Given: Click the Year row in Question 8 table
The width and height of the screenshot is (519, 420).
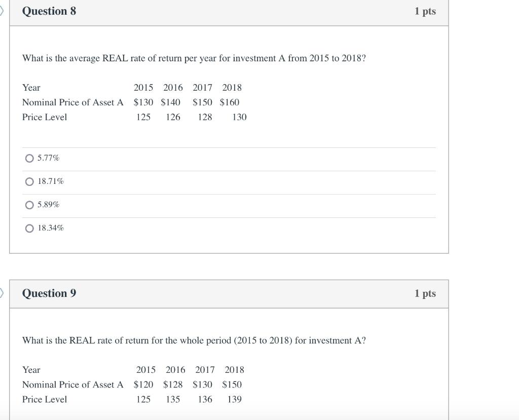Looking at the screenshot, I should pos(31,87).
